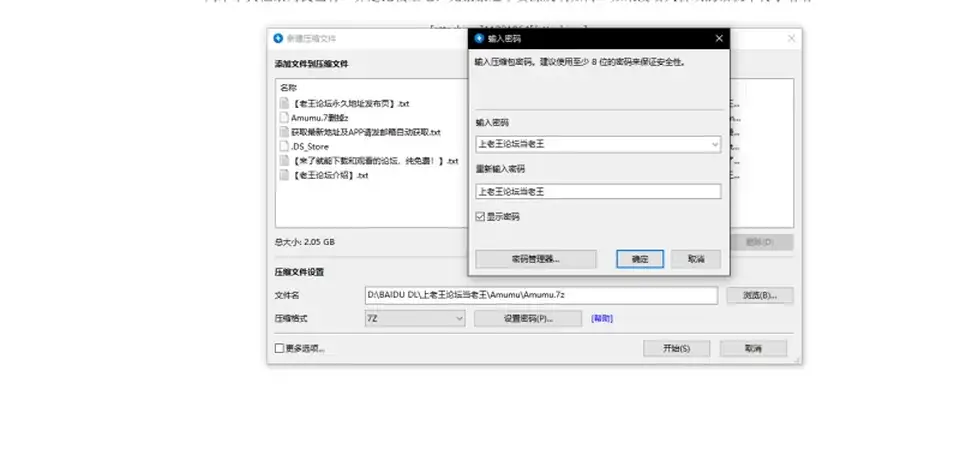The image size is (960, 449).
Task: Open the 压缩格式 7Z dropdown
Action: tap(414, 319)
